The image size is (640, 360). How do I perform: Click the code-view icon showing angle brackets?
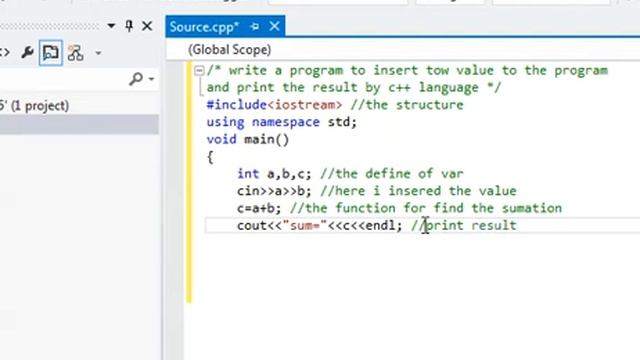tap(5, 53)
